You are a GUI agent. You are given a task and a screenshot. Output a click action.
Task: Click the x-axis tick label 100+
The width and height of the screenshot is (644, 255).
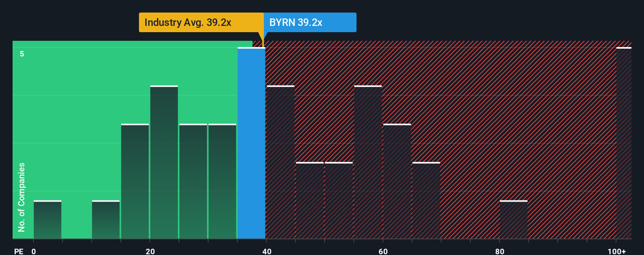tap(617, 251)
